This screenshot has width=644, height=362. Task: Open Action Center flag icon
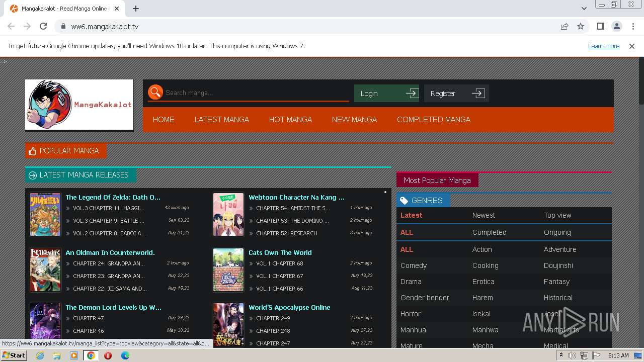coord(596,355)
